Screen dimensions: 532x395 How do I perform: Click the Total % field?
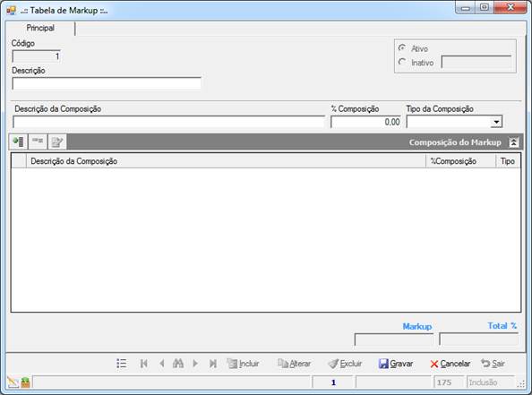point(479,339)
